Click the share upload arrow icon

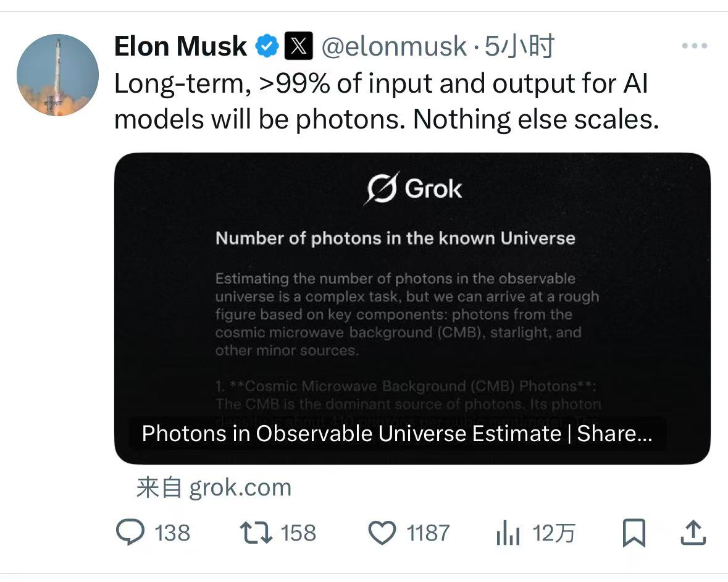click(x=693, y=533)
